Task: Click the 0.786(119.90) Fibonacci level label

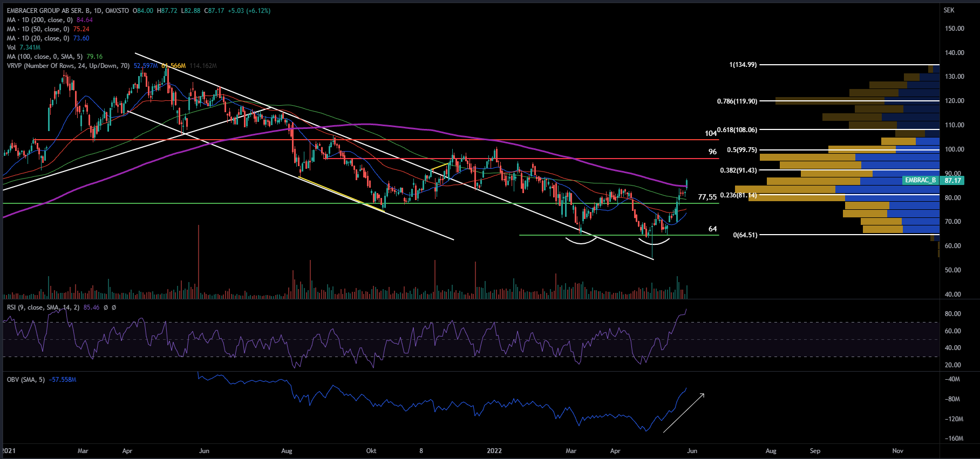Action: click(x=737, y=101)
